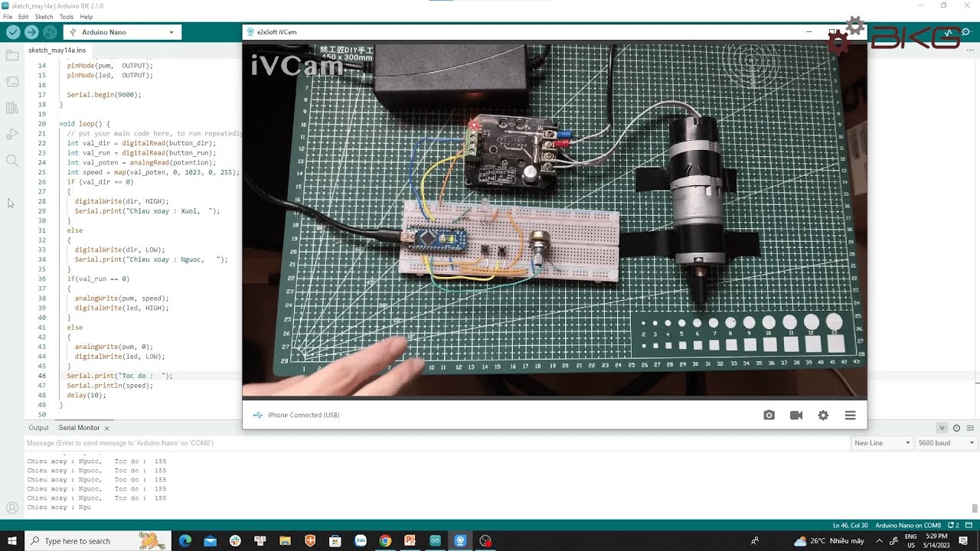Click code line Serial.begin(9600);
This screenshot has width=980, height=551.
(104, 95)
